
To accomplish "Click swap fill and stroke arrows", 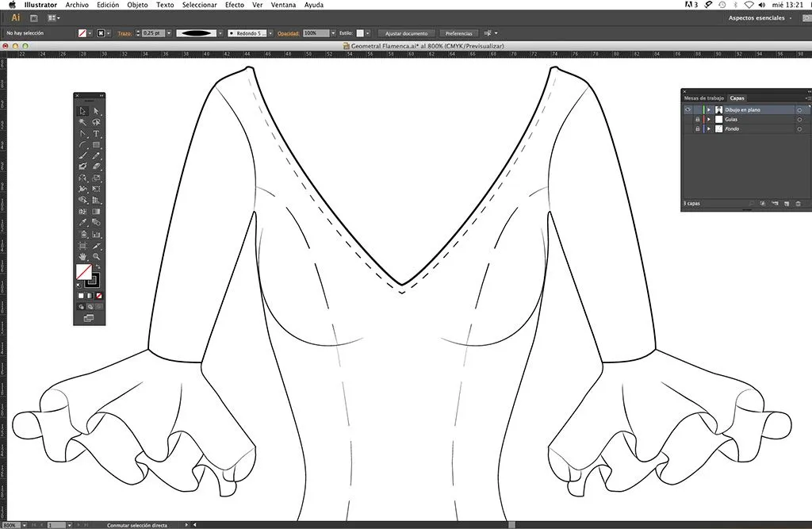I will [98, 266].
